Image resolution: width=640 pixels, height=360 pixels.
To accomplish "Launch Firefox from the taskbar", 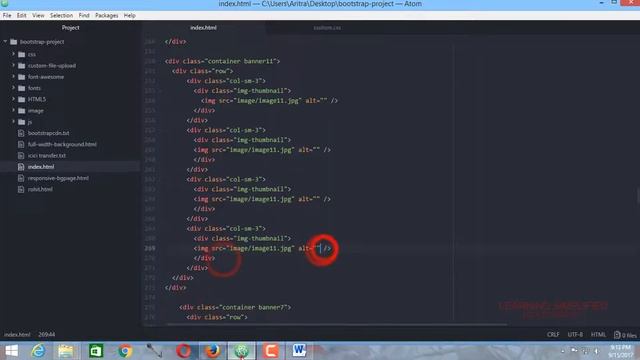I will (x=212, y=351).
